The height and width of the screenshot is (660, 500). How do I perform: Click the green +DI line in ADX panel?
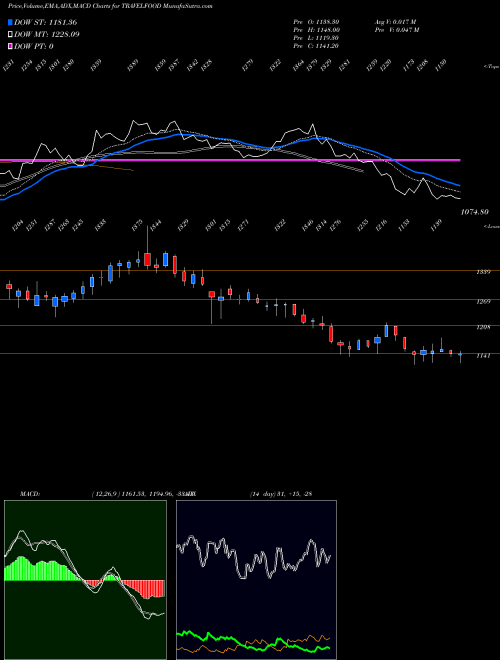tap(253, 643)
